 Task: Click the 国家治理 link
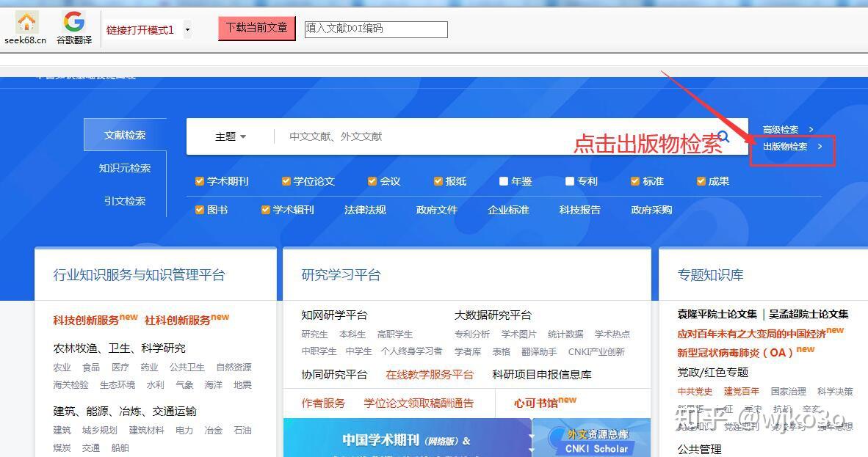coord(788,392)
